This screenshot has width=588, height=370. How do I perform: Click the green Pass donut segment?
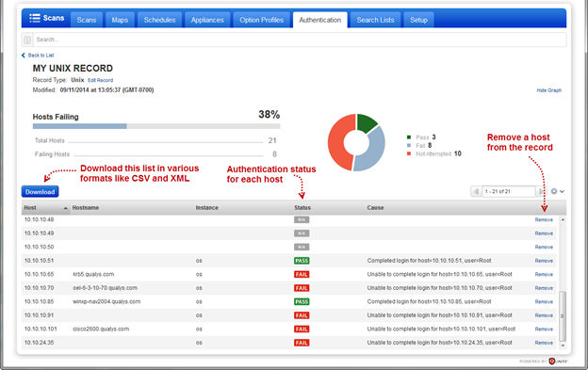pos(367,122)
